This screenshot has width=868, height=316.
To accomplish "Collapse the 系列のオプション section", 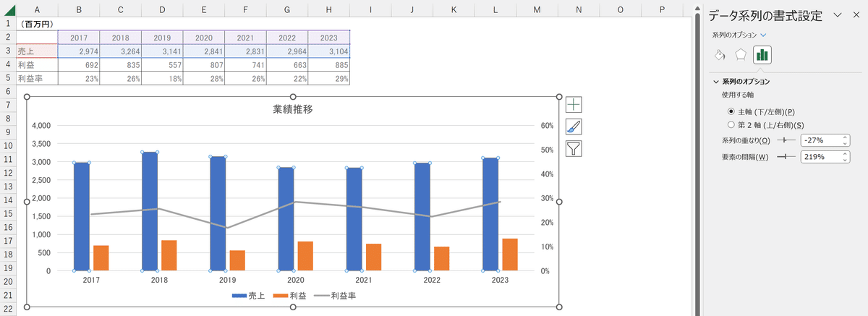I will pos(716,82).
